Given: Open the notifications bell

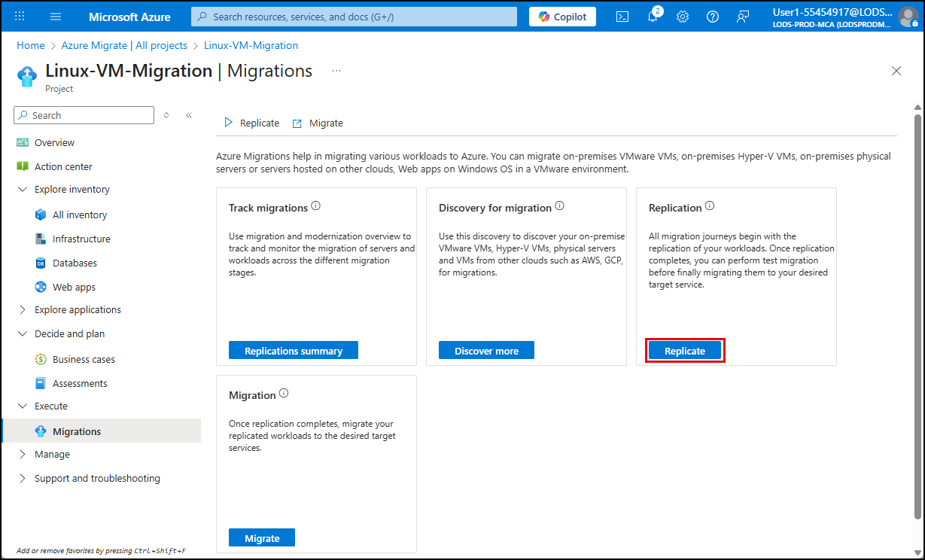Looking at the screenshot, I should (x=653, y=17).
